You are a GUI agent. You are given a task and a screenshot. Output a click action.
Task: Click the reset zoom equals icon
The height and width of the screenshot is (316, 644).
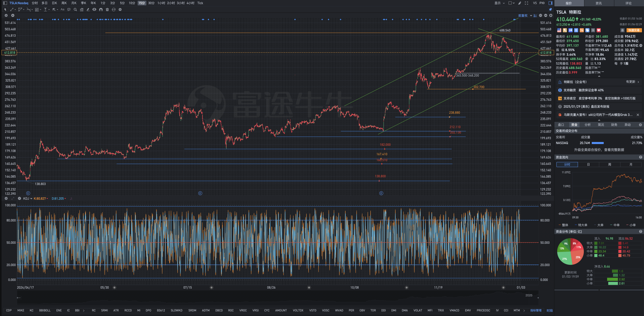[x=541, y=16]
